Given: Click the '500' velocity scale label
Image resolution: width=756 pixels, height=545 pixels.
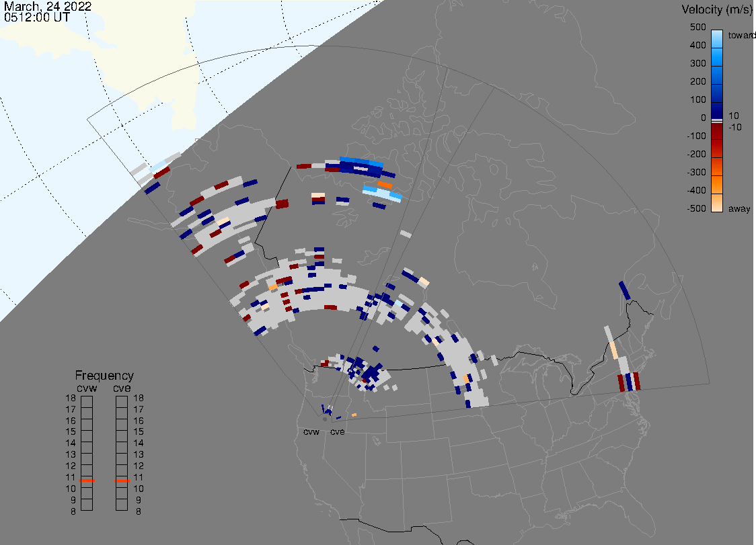Looking at the screenshot, I should coord(697,27).
